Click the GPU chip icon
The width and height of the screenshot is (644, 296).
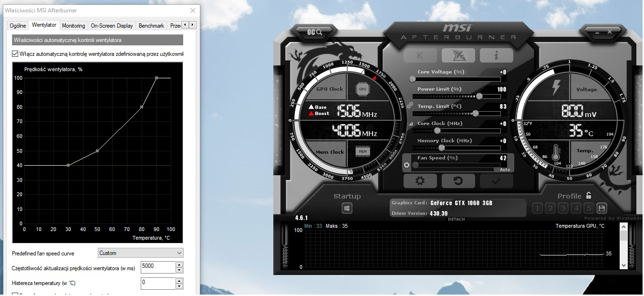363,89
